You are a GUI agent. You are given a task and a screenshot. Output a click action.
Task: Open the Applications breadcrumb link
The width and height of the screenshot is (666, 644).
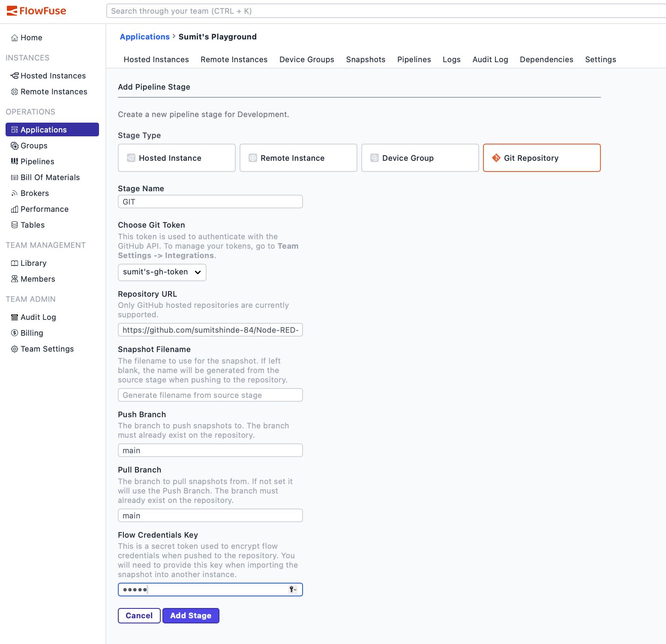[x=144, y=36]
